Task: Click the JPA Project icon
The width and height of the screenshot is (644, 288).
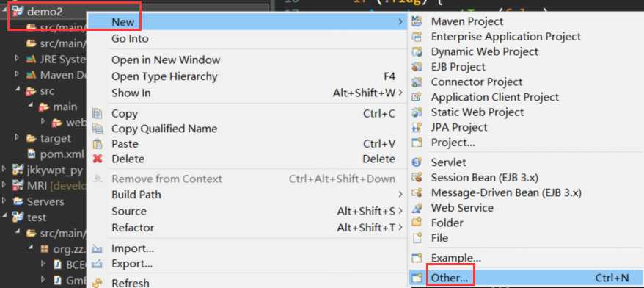Action: pyautogui.click(x=417, y=128)
